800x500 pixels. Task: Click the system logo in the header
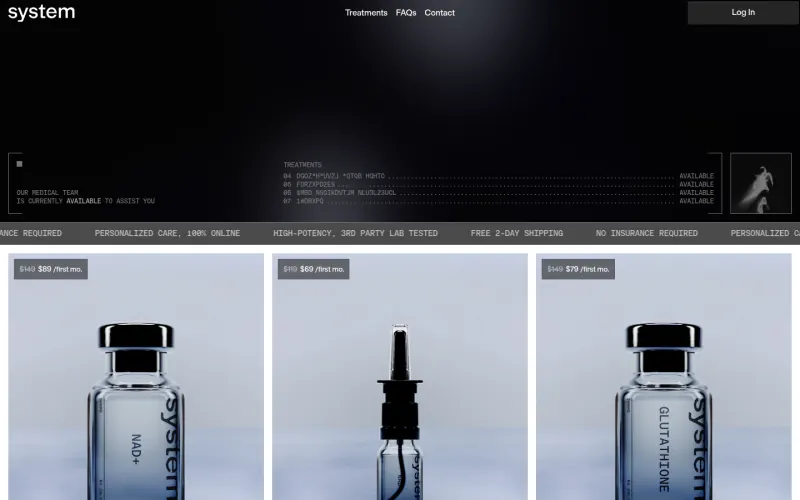point(41,12)
